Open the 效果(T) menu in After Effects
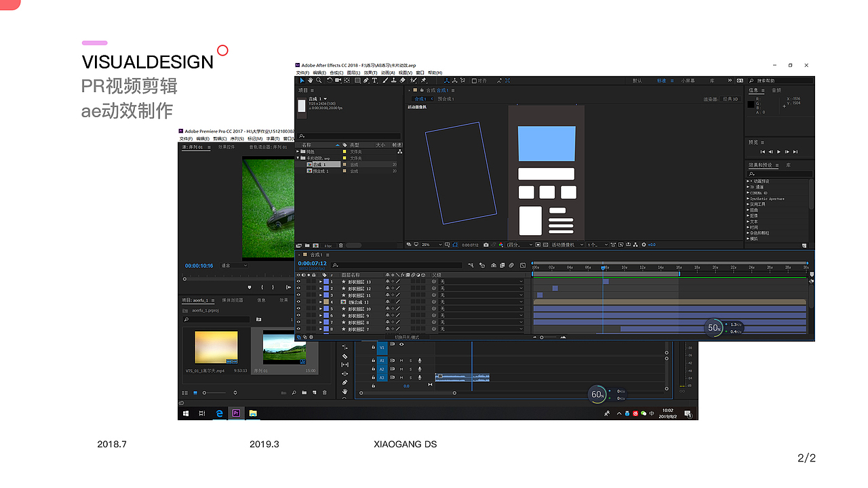868x488 pixels. pyautogui.click(x=370, y=73)
